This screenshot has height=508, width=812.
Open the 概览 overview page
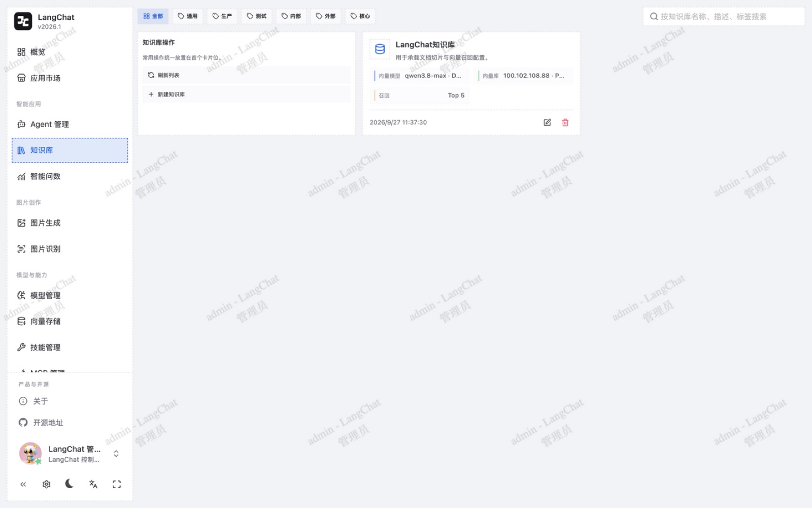pyautogui.click(x=70, y=52)
